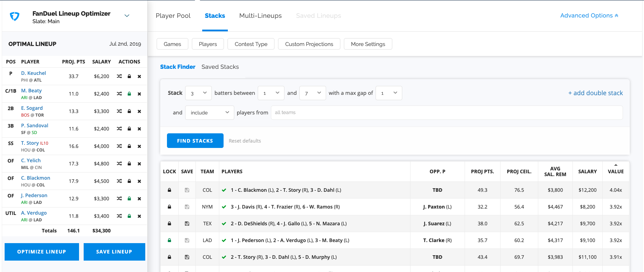Unlock the LAD stack row
The height and width of the screenshot is (272, 644).
pos(169,240)
